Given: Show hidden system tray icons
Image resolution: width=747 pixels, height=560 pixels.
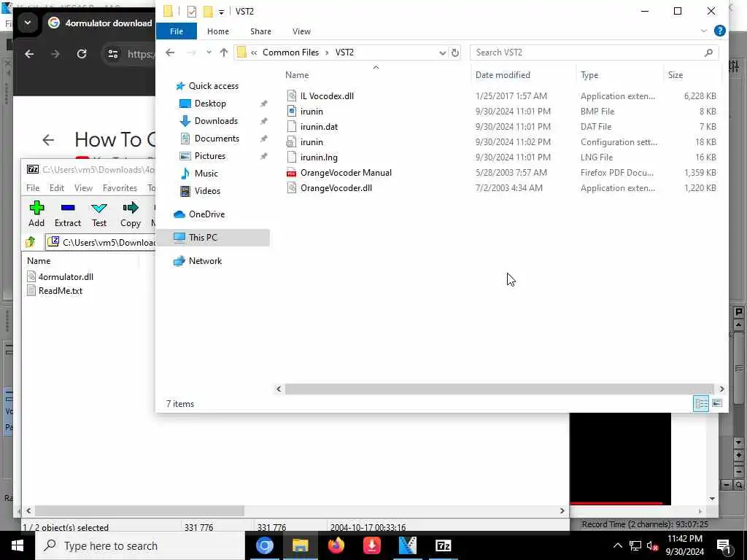Looking at the screenshot, I should (617, 545).
